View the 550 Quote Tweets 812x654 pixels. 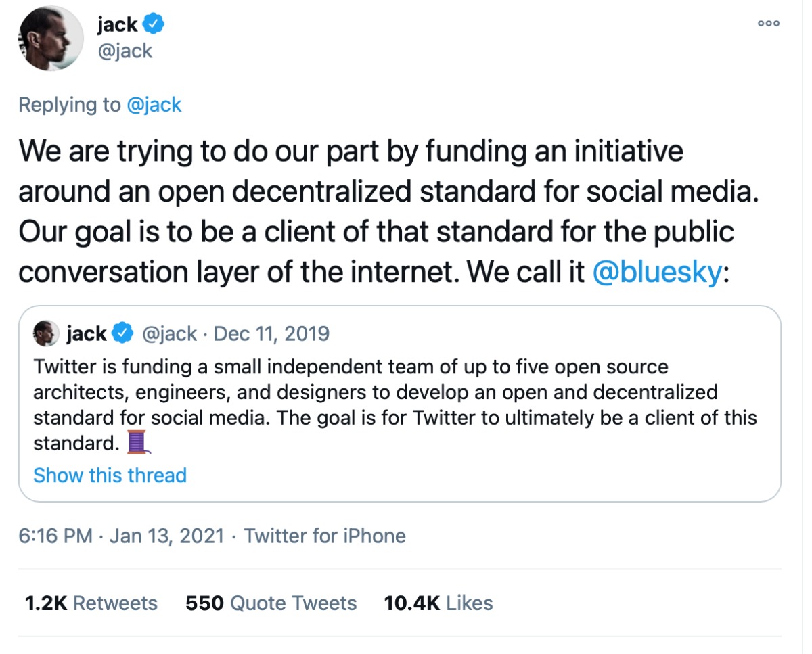coord(271,603)
